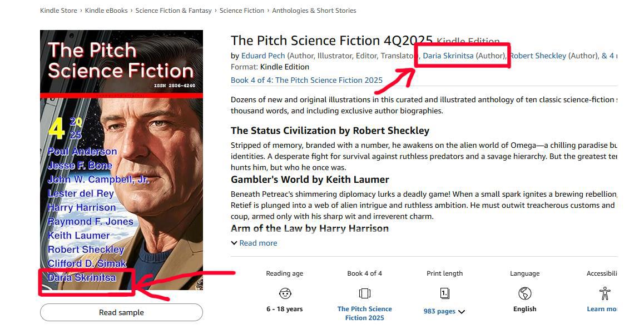Click the Print length page icon

tap(444, 293)
